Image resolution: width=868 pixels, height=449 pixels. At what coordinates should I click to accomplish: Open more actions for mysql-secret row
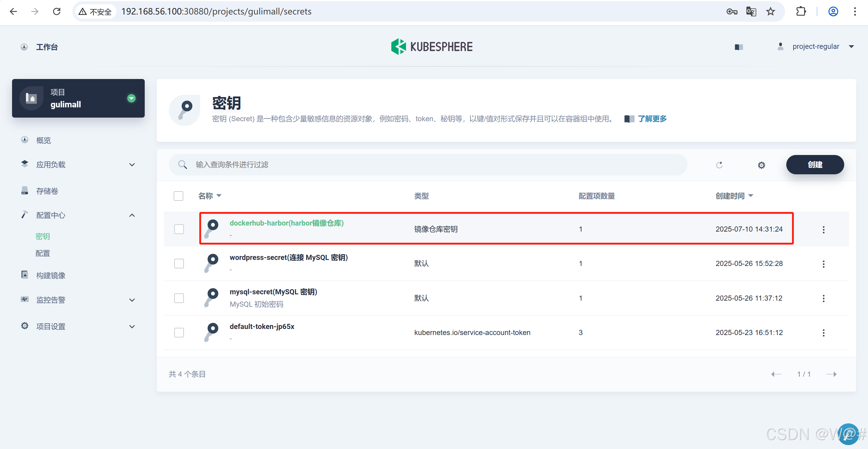pyautogui.click(x=823, y=298)
